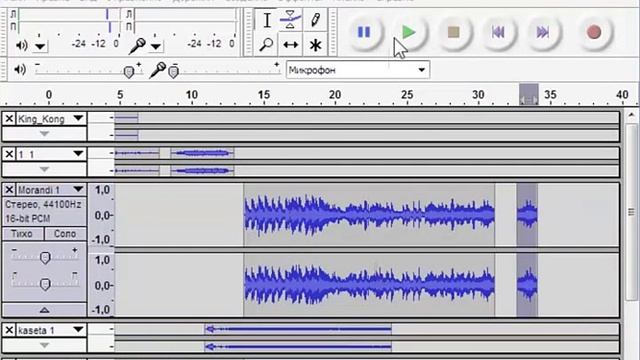Click the timeline ruler at 10 seconds
Viewport: 640px width, 360px height.
tap(192, 95)
